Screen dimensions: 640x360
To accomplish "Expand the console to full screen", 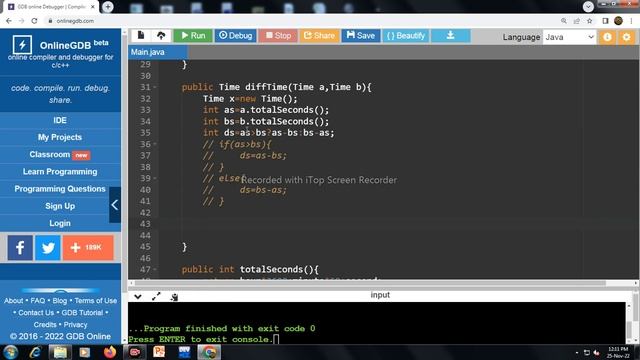I will click(x=156, y=297).
